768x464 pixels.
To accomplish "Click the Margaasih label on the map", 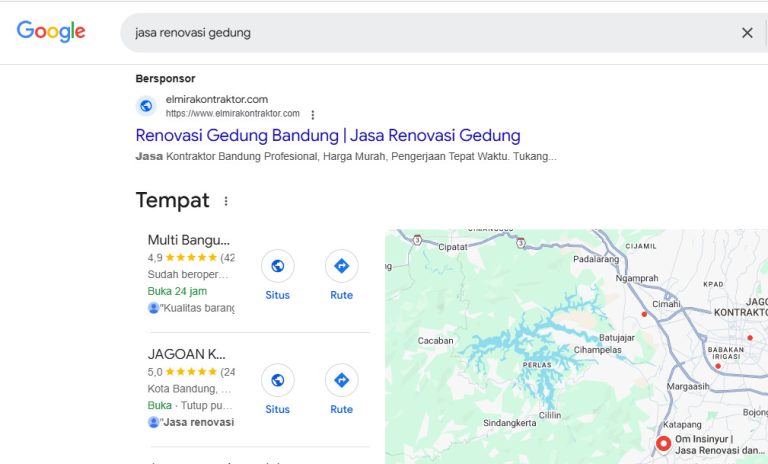I will pyautogui.click(x=688, y=387).
